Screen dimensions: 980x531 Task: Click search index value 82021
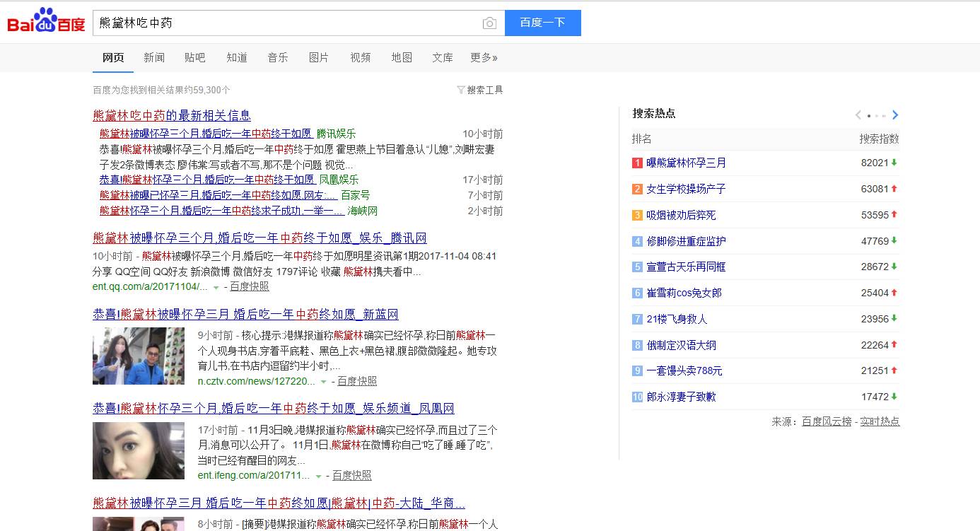[875, 163]
